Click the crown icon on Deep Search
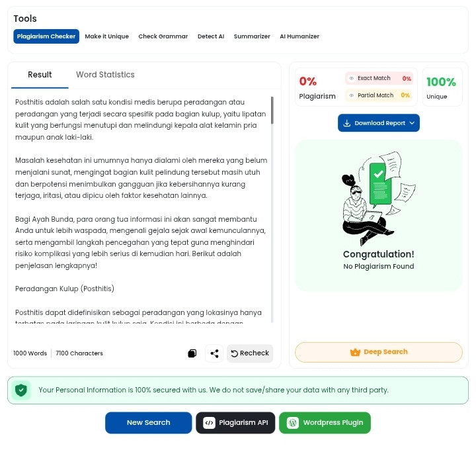The width and height of the screenshot is (476, 452). 355,352
